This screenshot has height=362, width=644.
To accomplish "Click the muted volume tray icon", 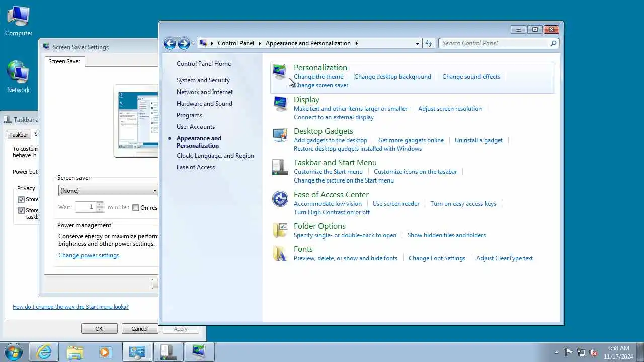I will pos(594,352).
